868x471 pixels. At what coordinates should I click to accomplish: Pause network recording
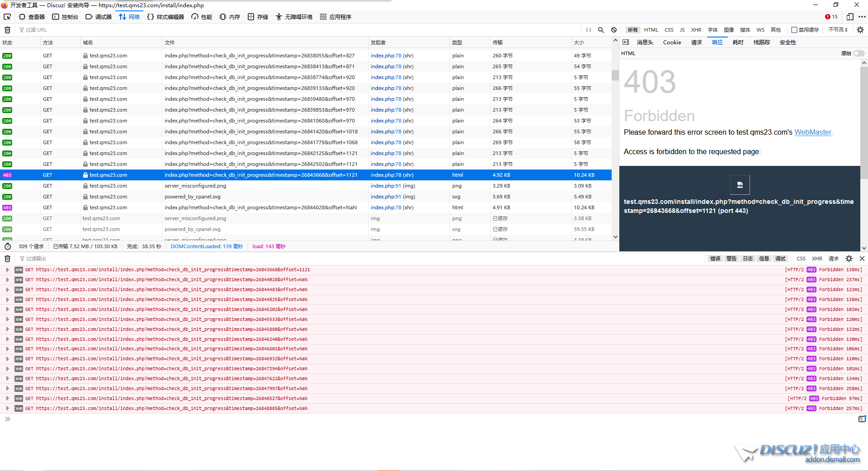(588, 30)
